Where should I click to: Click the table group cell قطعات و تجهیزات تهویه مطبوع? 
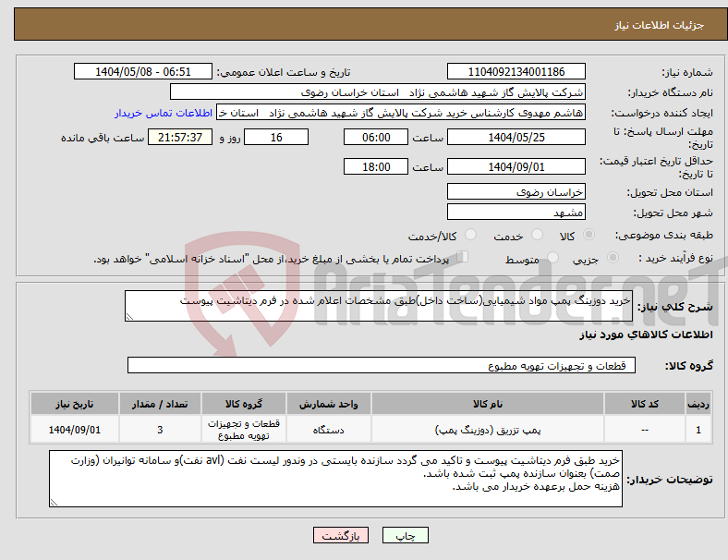[x=243, y=430]
